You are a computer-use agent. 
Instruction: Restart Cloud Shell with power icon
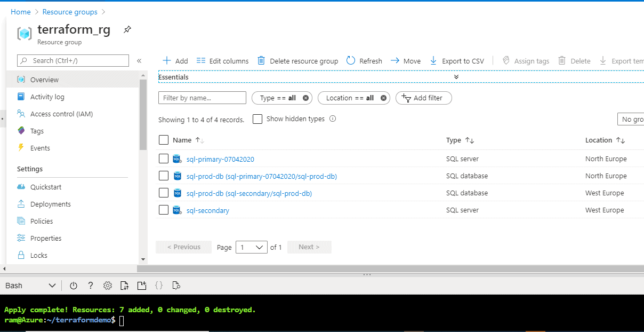(74, 286)
